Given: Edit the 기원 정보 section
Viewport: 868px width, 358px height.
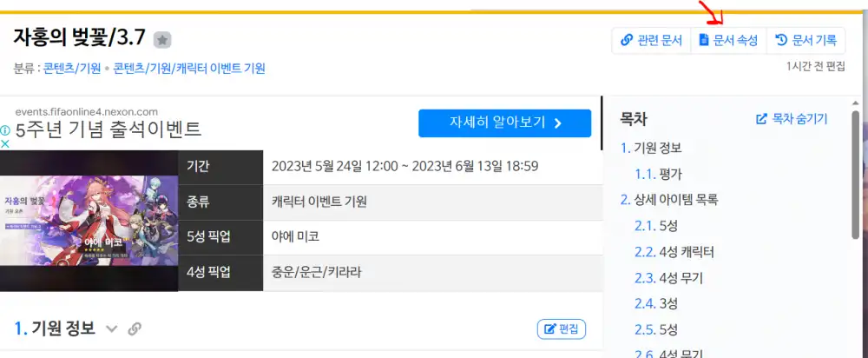Looking at the screenshot, I should [x=562, y=328].
